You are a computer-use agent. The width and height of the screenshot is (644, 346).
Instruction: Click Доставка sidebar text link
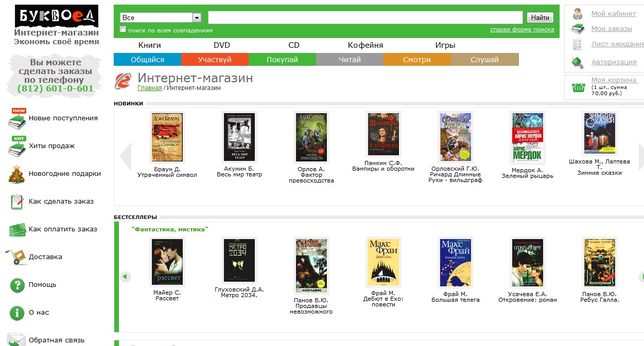point(45,257)
